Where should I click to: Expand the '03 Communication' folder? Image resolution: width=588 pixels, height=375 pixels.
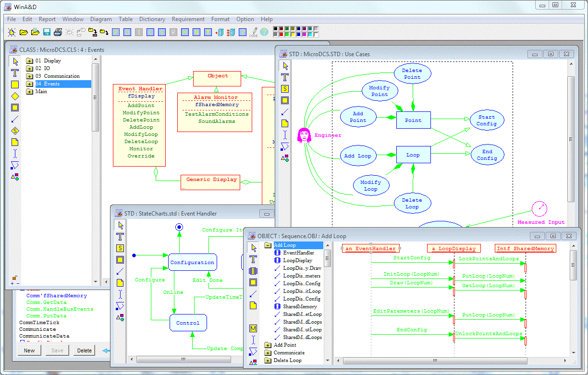(x=29, y=76)
